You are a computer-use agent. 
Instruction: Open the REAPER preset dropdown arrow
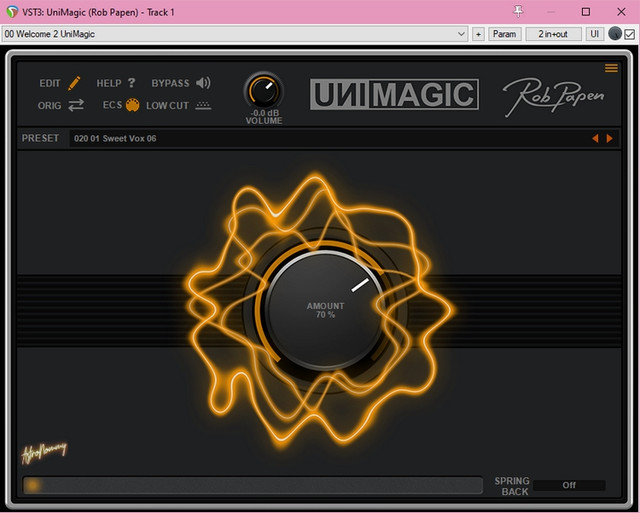[461, 34]
